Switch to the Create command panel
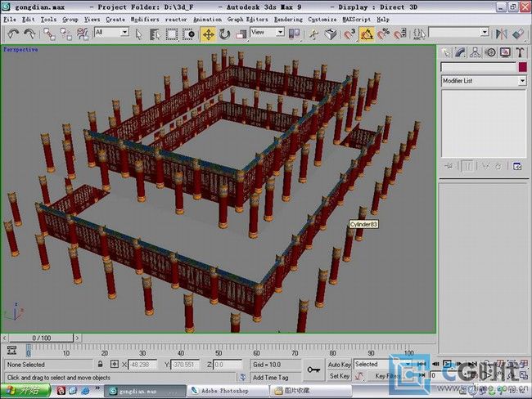Screen dimensions: 532x399 coord(445,52)
